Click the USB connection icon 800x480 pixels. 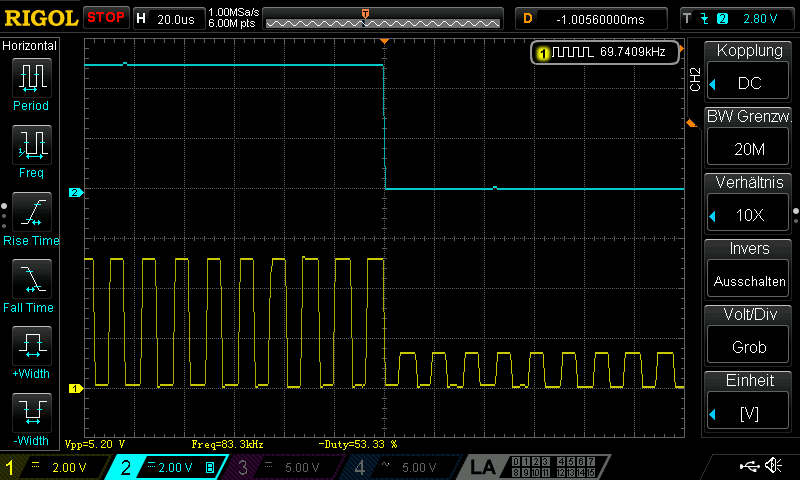tap(749, 466)
